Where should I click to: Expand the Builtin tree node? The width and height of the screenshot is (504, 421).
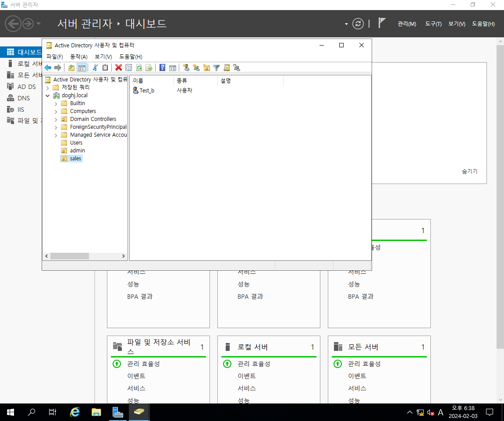tap(56, 104)
